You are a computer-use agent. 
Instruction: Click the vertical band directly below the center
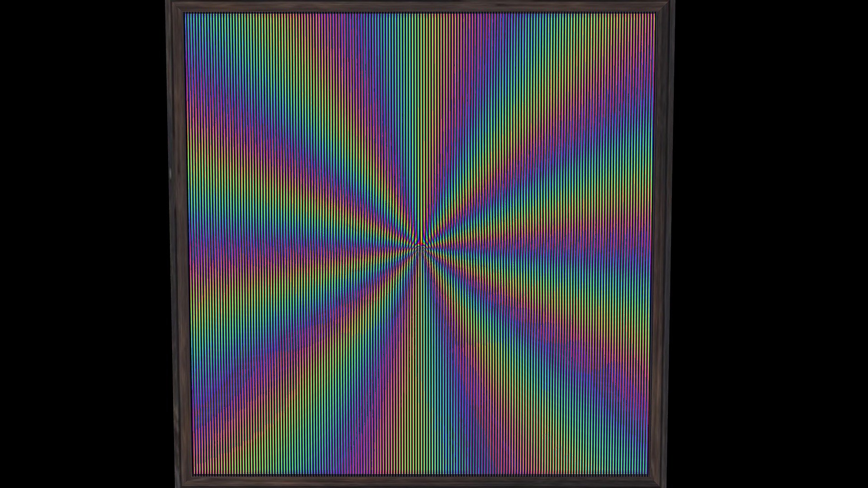pyautogui.click(x=420, y=361)
